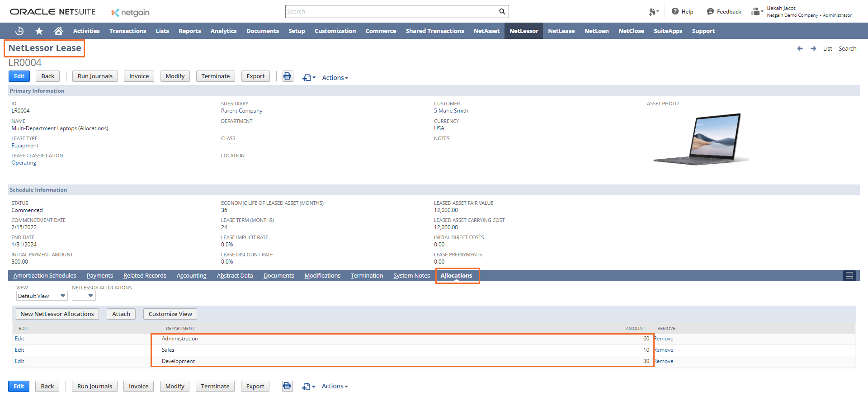Click the top print icon
This screenshot has height=420, width=868.
click(x=288, y=76)
